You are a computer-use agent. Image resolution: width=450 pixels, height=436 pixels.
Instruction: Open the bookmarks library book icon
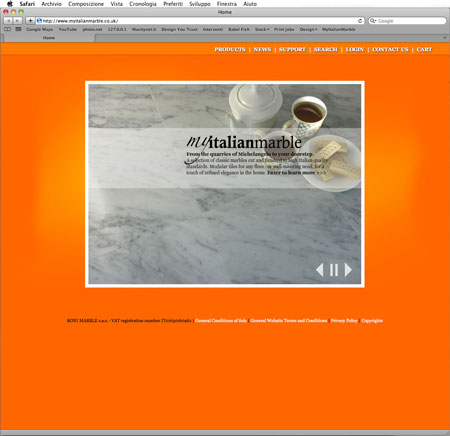tap(7, 29)
